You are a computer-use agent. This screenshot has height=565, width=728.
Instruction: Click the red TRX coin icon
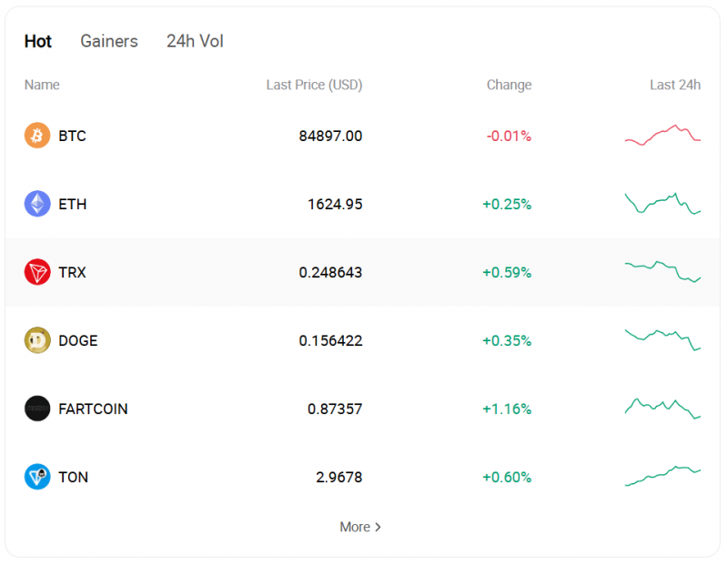[37, 272]
